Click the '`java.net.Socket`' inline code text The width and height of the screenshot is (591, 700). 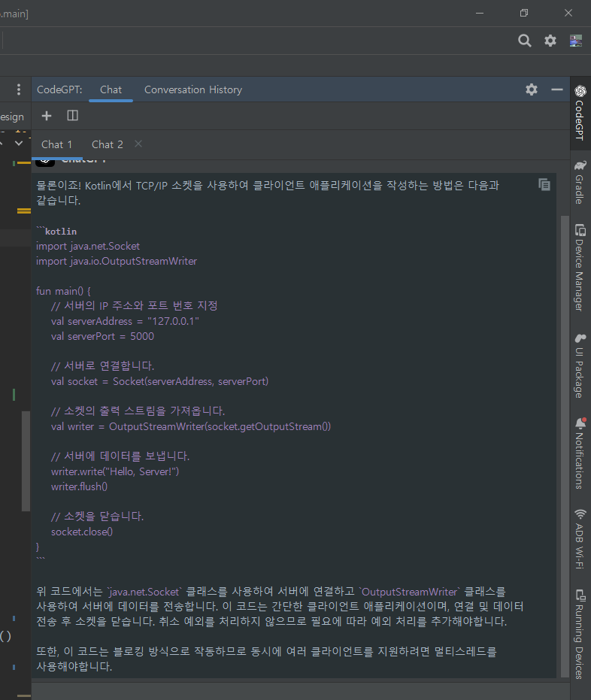tap(144, 592)
